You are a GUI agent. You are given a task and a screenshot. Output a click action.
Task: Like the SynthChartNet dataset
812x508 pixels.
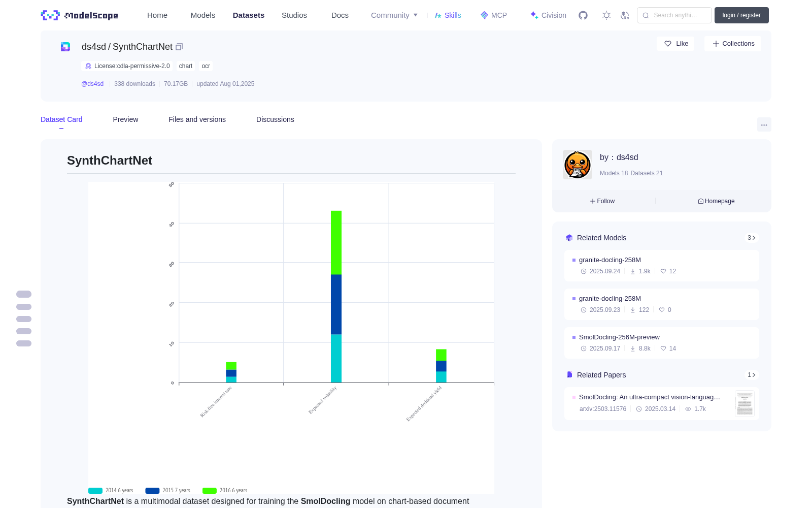pos(676,44)
